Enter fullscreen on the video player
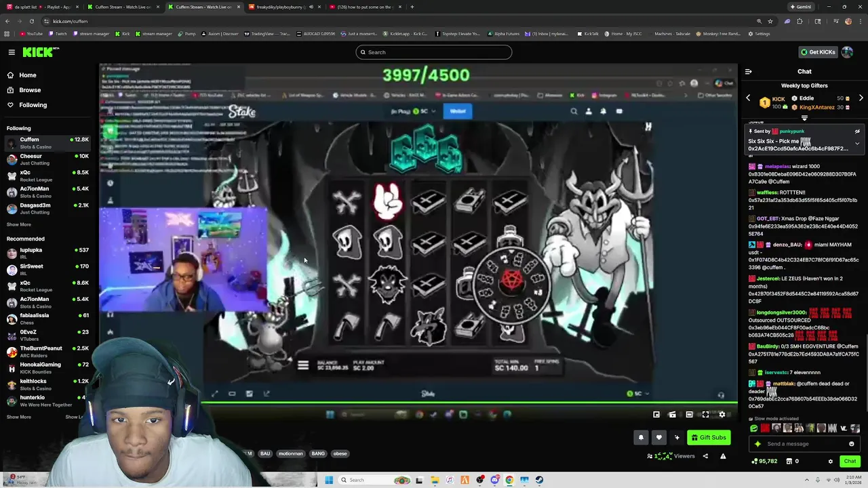The width and height of the screenshot is (868, 488). (705, 415)
